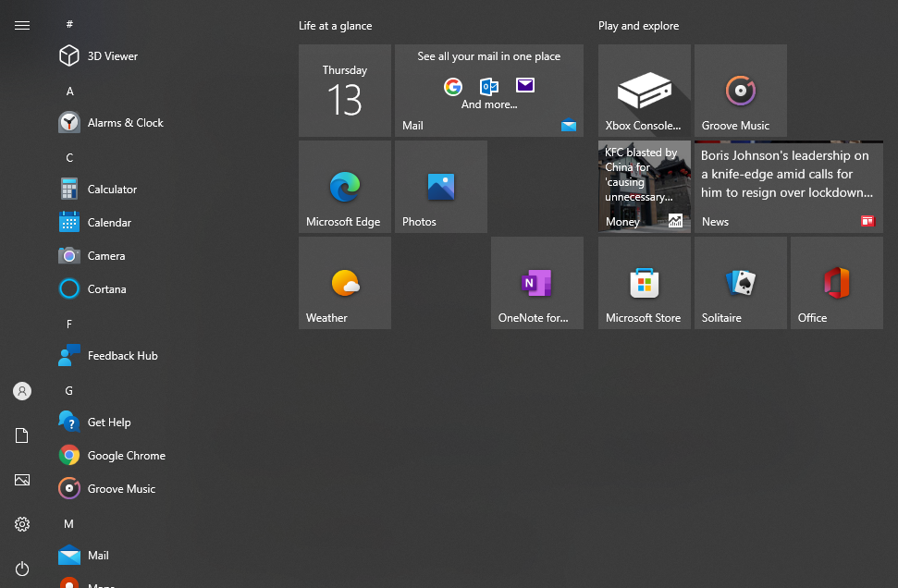This screenshot has height=588, width=898.
Task: Launch the OneNote tile
Action: [537, 283]
